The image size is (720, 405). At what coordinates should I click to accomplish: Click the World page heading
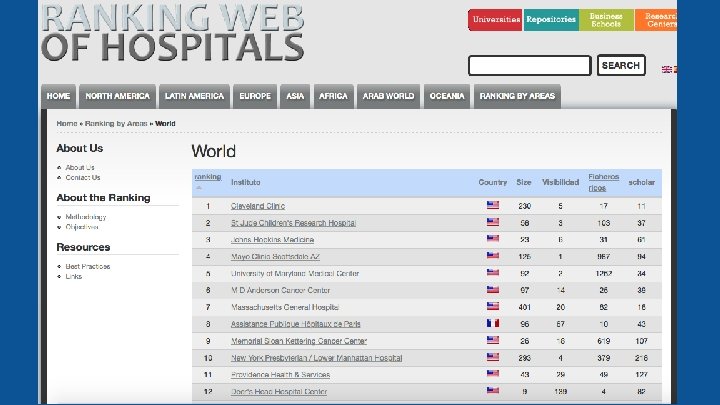[x=214, y=151]
